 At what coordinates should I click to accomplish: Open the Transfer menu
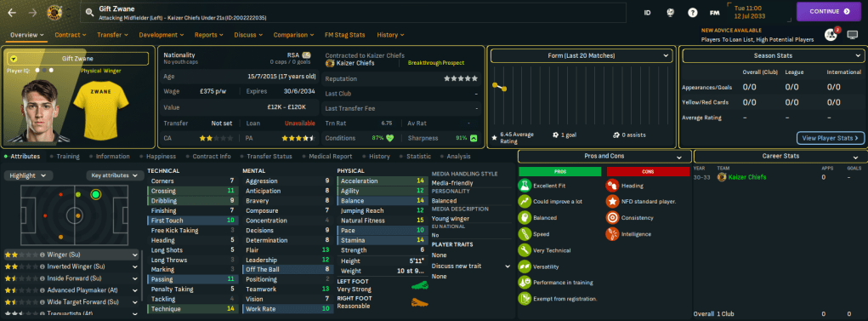113,35
